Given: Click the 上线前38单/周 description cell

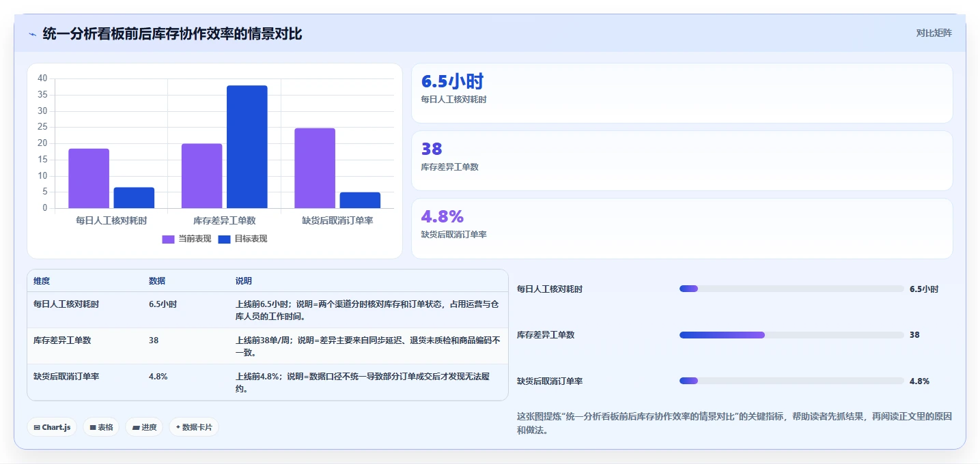Looking at the screenshot, I should point(368,346).
